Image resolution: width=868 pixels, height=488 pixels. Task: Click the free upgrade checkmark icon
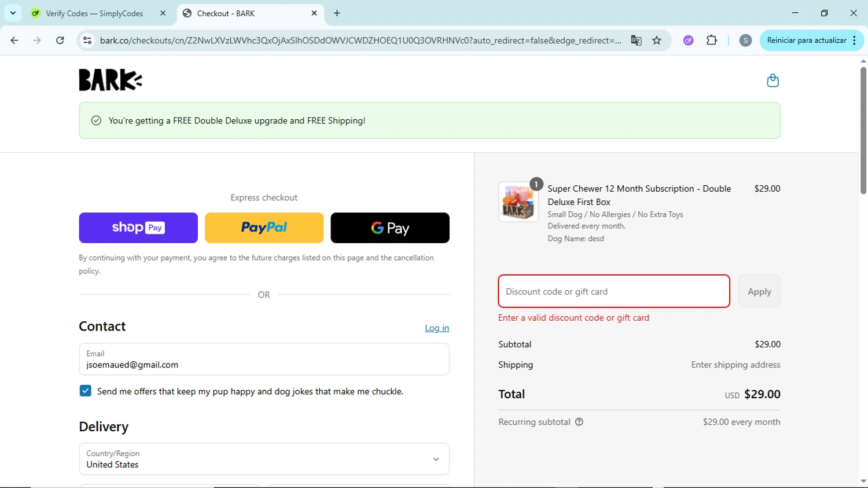[x=96, y=120]
